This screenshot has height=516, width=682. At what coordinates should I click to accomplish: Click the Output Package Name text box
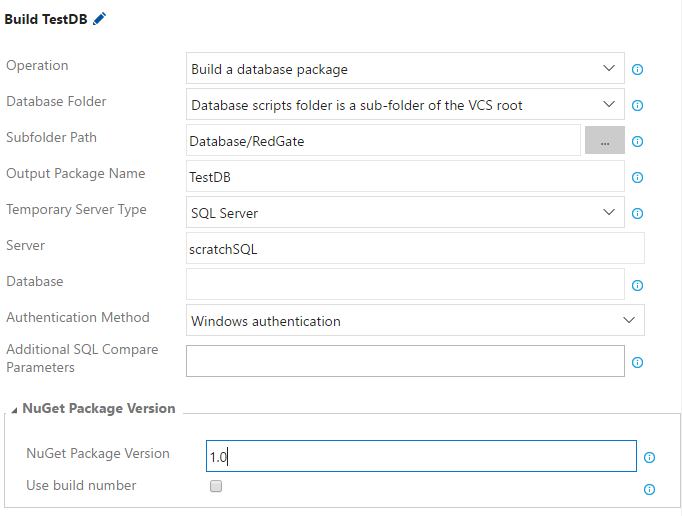click(x=405, y=177)
